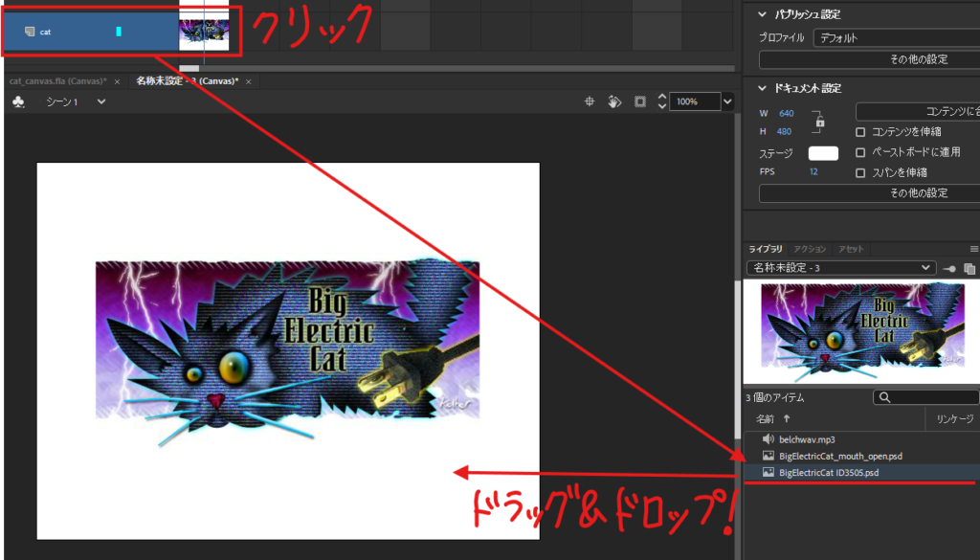Switch to the cat_canvas.fla document tab
The height and width of the screenshot is (560, 980).
coord(59,81)
